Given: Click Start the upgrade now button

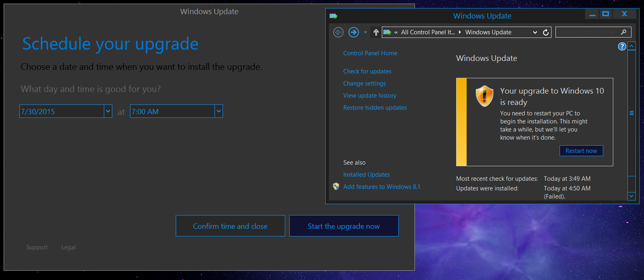Looking at the screenshot, I should tap(344, 226).
